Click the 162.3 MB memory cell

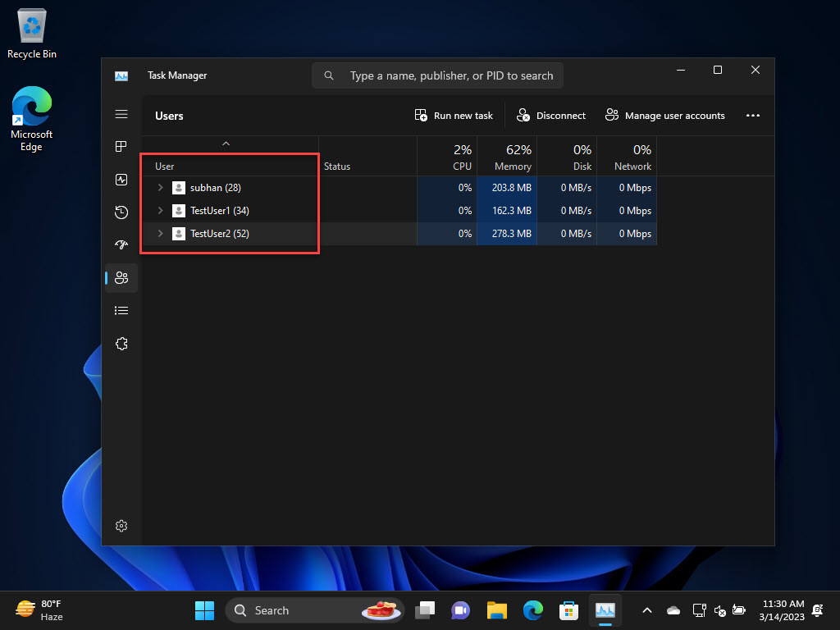click(507, 211)
